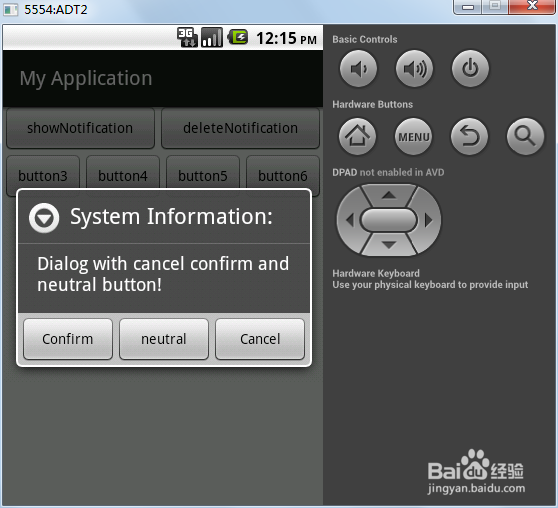Image resolution: width=558 pixels, height=508 pixels.
Task: Click the 5554:ADT2 window title
Action: pyautogui.click(x=56, y=10)
